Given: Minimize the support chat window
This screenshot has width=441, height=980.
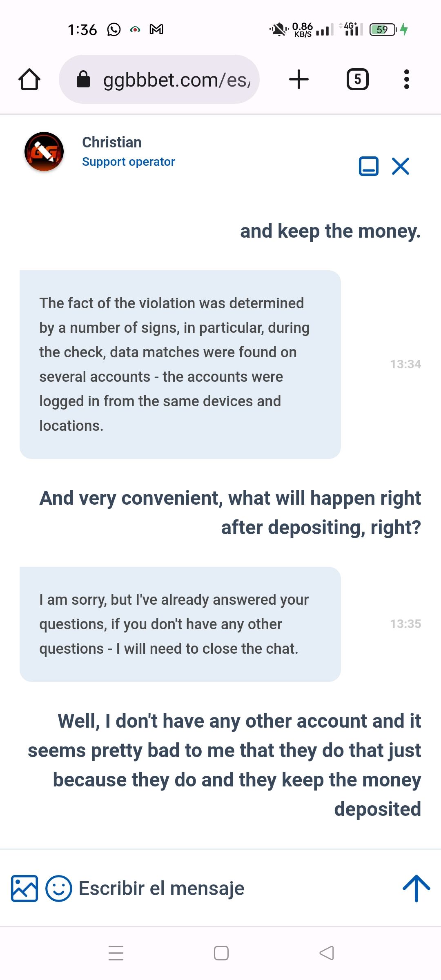Looking at the screenshot, I should point(368,166).
